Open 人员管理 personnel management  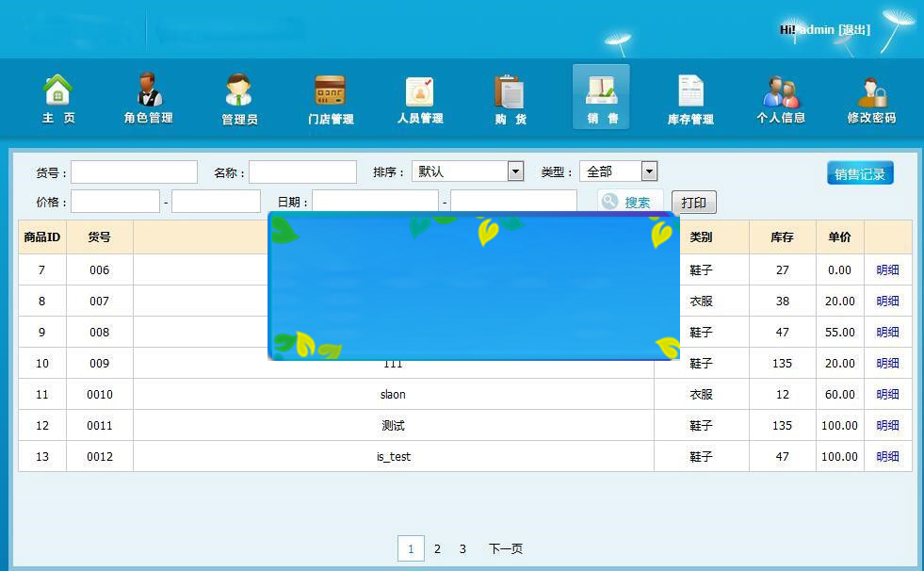pos(419,97)
